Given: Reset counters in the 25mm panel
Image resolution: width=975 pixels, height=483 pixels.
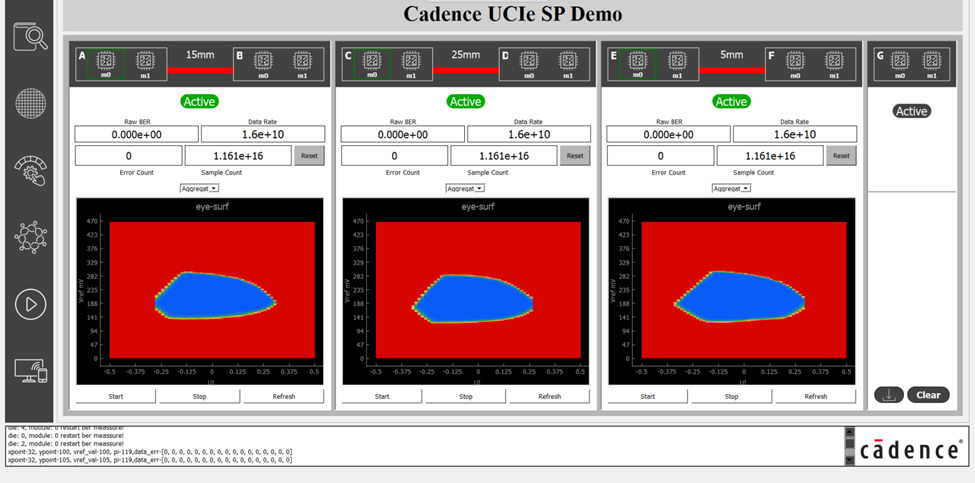Looking at the screenshot, I should coord(575,156).
